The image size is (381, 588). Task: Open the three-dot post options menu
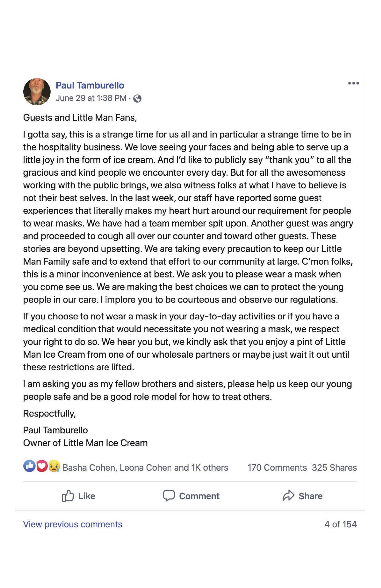click(x=353, y=83)
